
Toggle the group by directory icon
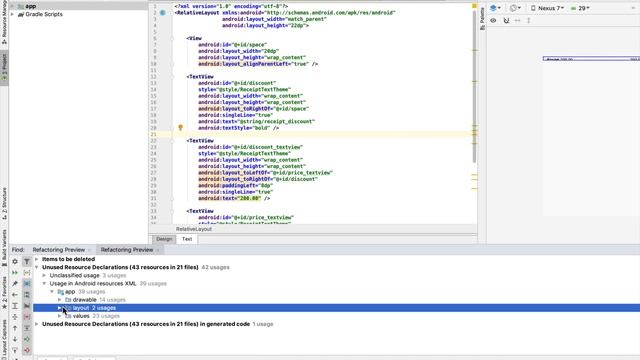coord(27,294)
